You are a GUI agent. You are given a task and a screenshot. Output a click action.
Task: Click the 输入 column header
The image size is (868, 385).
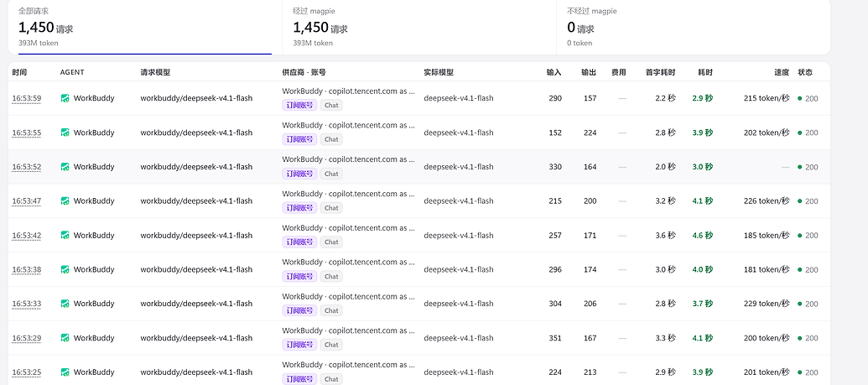click(554, 73)
